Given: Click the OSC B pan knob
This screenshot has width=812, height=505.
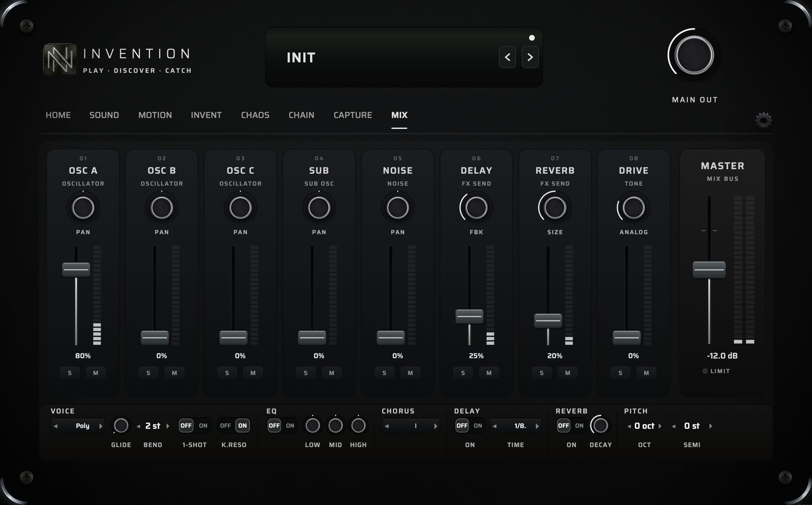Looking at the screenshot, I should coord(162,208).
